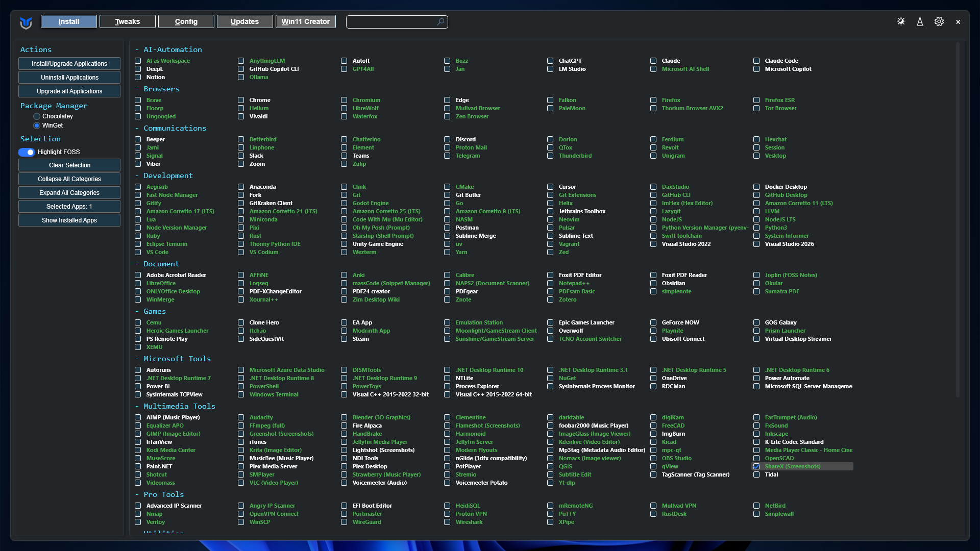Image resolution: width=980 pixels, height=551 pixels.
Task: Check the Wireshark checkbox
Action: point(447,522)
